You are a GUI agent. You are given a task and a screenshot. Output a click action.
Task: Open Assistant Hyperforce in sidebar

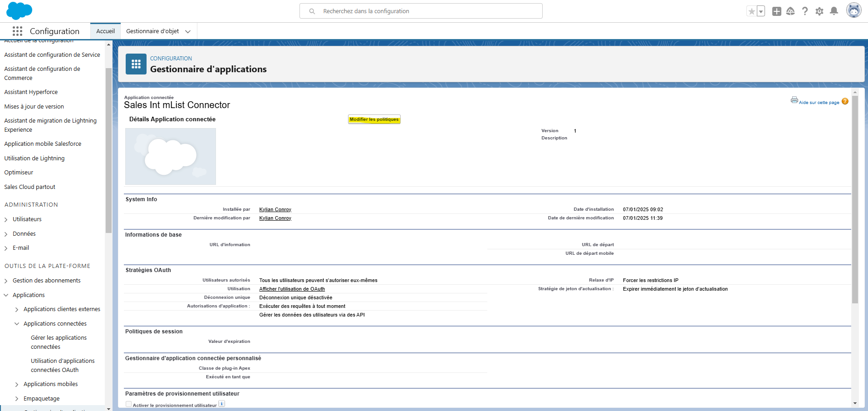(31, 92)
